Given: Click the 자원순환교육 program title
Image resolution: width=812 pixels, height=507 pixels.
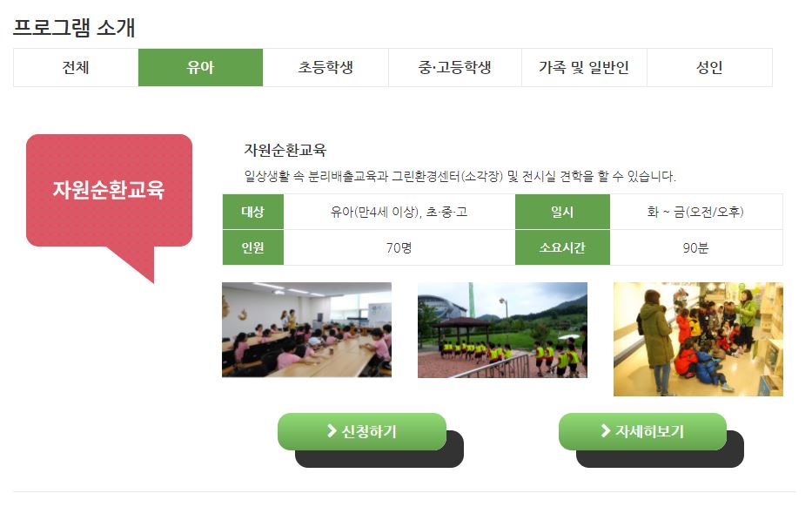Looking at the screenshot, I should coord(285,151).
